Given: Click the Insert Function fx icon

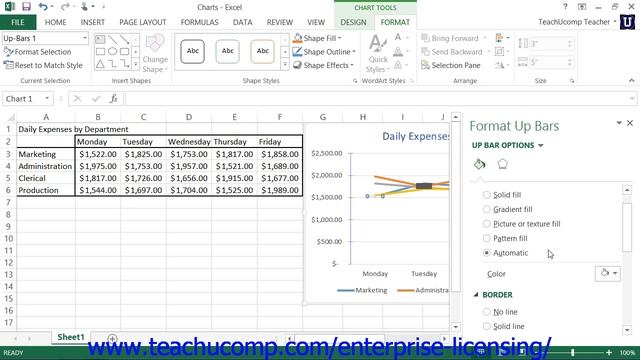Looking at the screenshot, I should click(114, 99).
